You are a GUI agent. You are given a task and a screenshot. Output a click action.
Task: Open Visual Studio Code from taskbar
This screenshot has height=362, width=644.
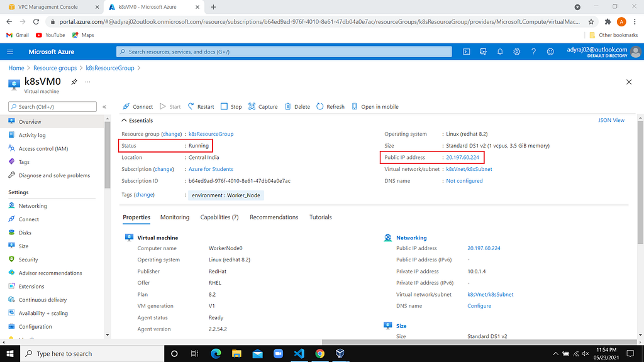pyautogui.click(x=299, y=353)
